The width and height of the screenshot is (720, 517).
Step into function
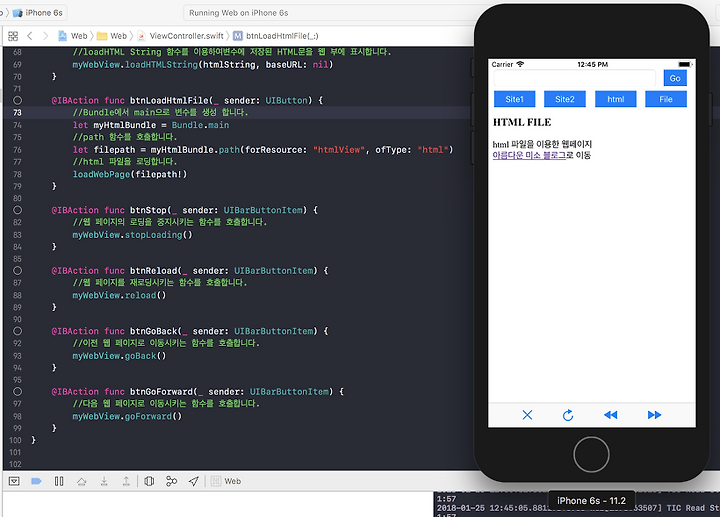(104, 481)
